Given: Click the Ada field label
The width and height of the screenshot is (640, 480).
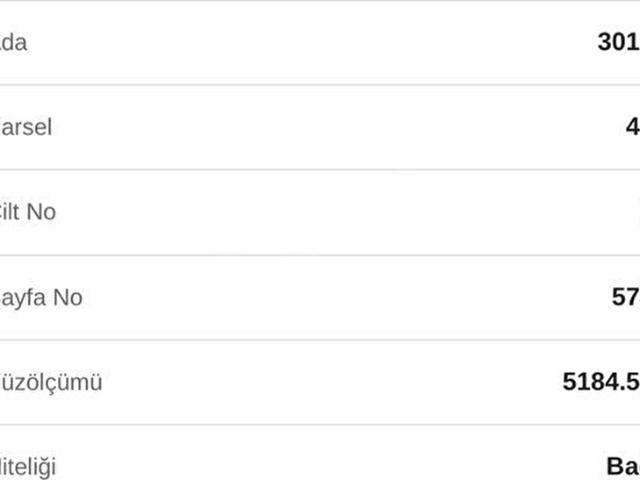Looking at the screenshot, I should (x=14, y=43).
